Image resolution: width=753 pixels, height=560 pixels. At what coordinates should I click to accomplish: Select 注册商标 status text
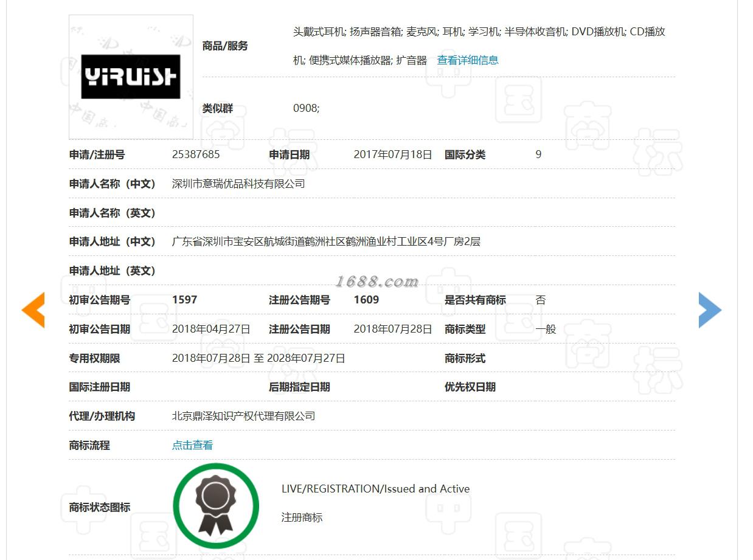[302, 517]
